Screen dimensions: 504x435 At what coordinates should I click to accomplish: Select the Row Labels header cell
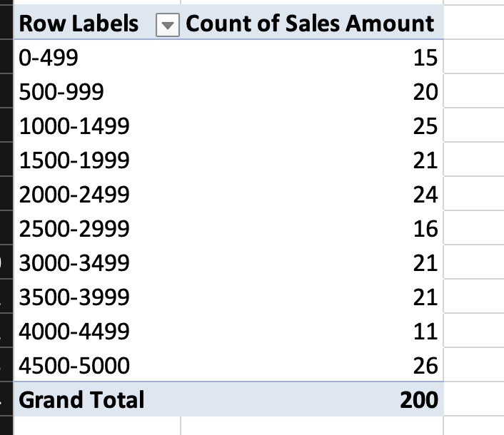(x=79, y=24)
